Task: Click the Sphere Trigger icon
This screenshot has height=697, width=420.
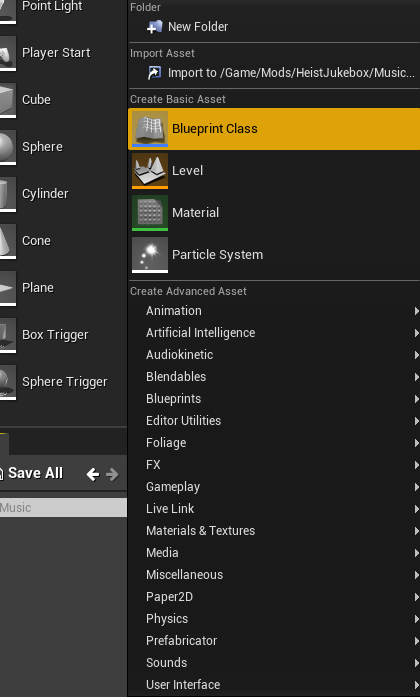Action: (x=8, y=383)
